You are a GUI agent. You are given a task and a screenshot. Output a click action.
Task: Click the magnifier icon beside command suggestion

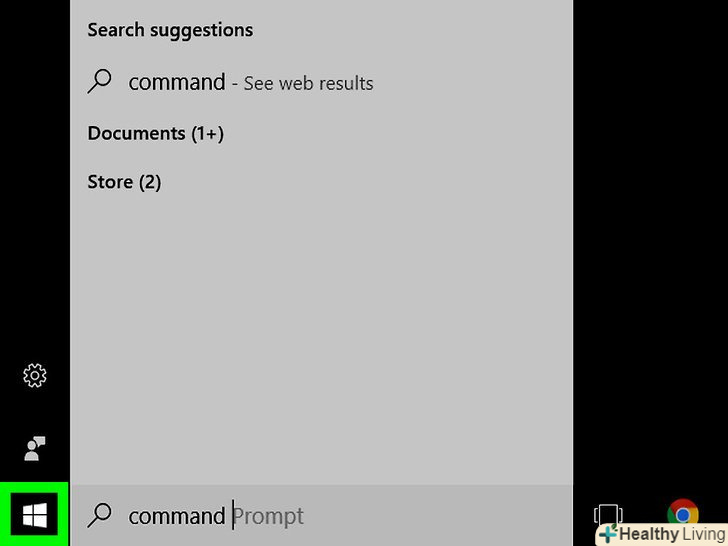coord(100,82)
